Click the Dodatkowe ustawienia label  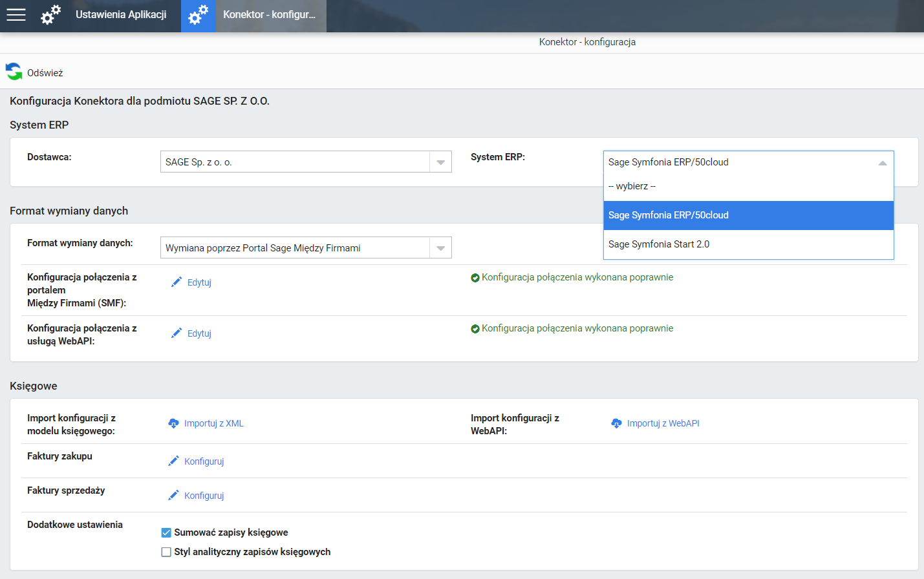(x=75, y=525)
